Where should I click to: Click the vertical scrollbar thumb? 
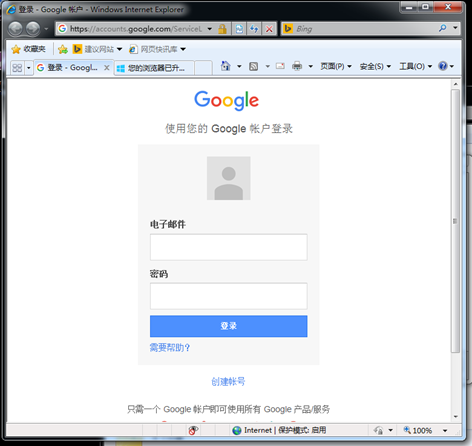(455, 221)
